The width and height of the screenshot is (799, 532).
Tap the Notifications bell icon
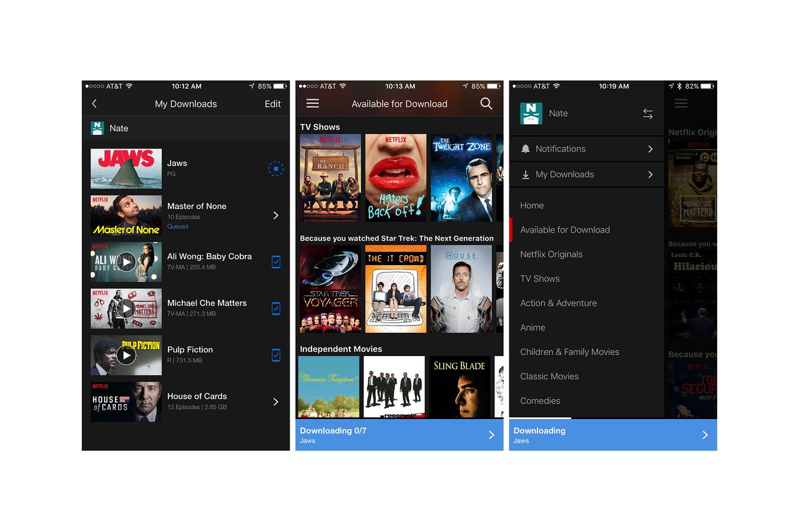[x=526, y=148]
